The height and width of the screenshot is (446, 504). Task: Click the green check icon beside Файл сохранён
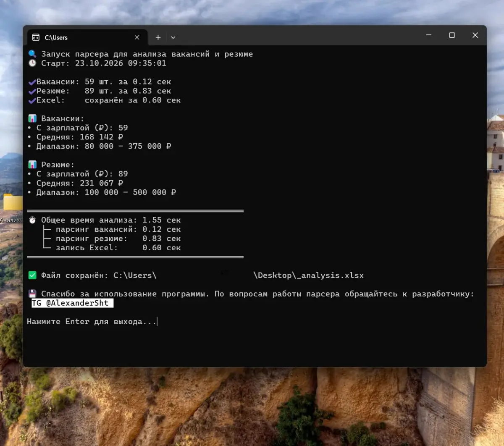coord(32,275)
